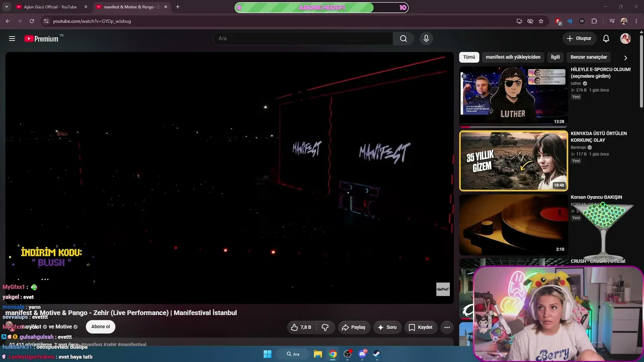
Task: Open the Oluştur create button
Action: (x=579, y=39)
